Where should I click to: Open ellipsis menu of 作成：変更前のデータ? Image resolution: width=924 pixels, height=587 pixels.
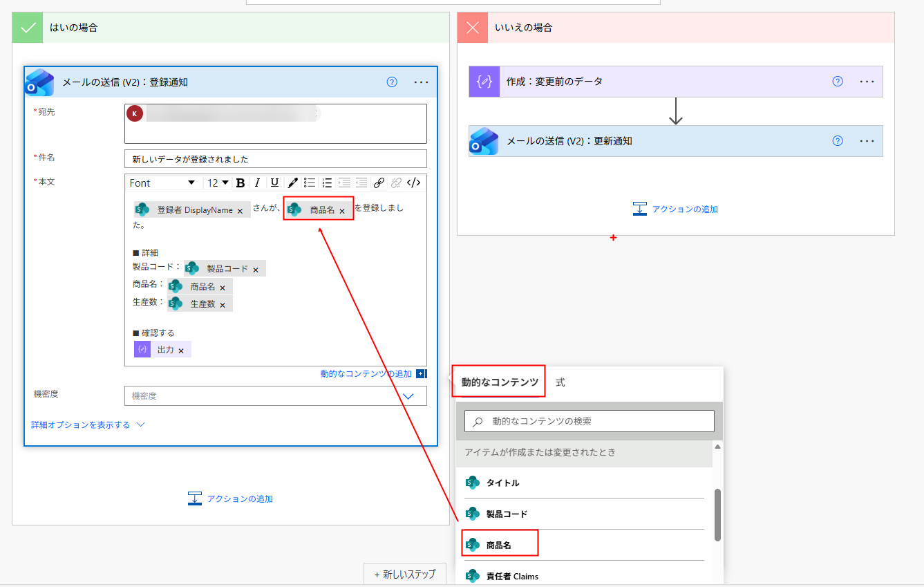point(867,82)
